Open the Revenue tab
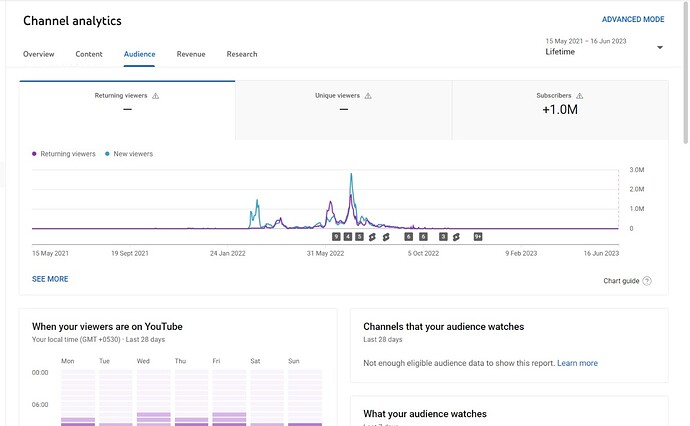Image resolution: width=690 pixels, height=426 pixels. click(x=191, y=54)
